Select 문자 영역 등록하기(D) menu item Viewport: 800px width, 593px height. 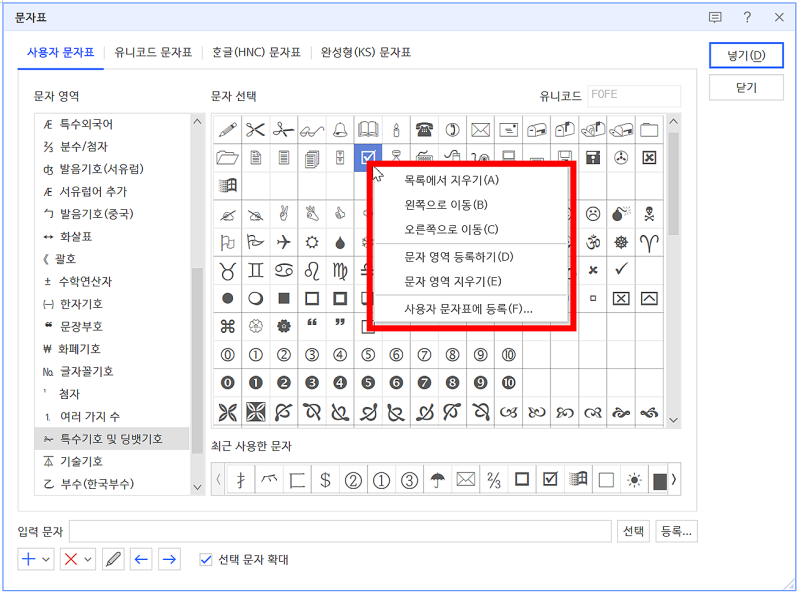click(471, 257)
